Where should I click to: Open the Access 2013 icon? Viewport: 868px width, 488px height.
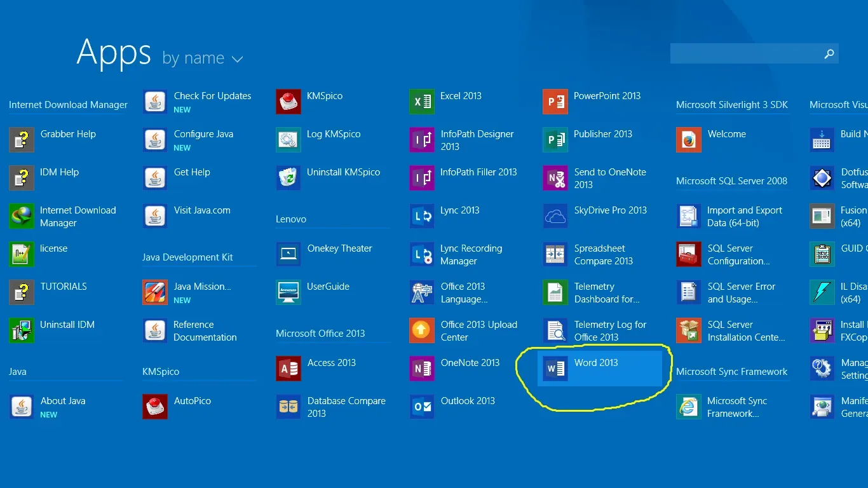[288, 369]
